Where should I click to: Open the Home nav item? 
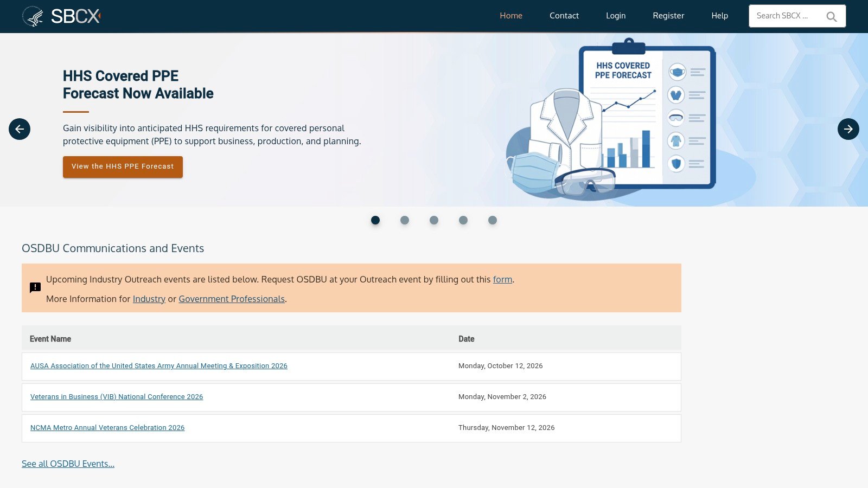pos(511,16)
